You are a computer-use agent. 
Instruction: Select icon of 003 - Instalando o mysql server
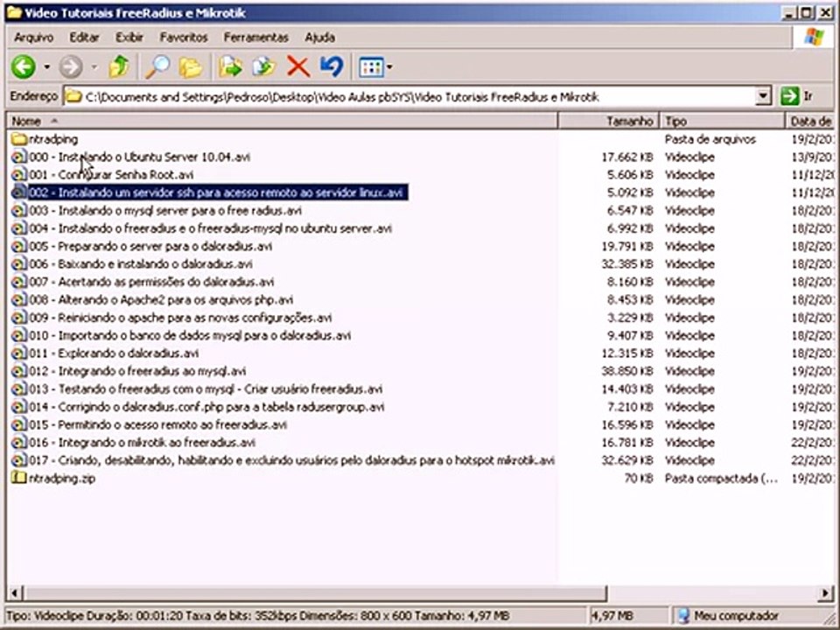[x=19, y=211]
